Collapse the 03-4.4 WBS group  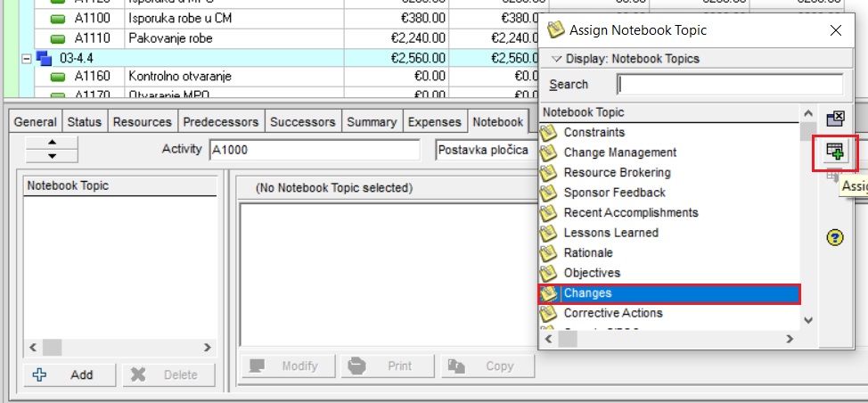coord(27,58)
